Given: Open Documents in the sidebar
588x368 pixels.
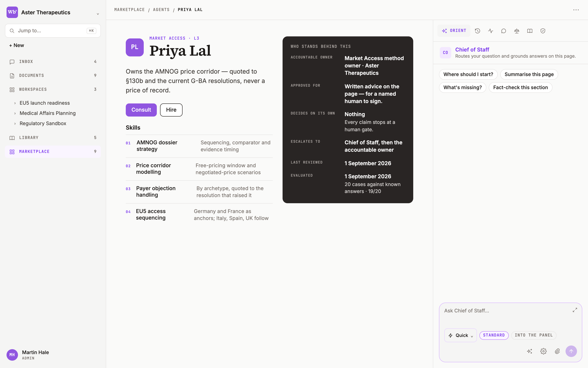Looking at the screenshot, I should tap(53, 75).
